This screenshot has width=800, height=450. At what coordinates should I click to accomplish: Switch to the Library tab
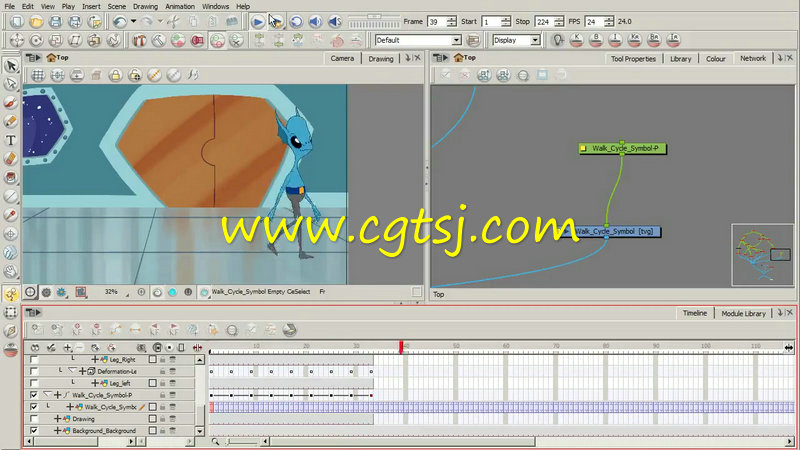681,59
